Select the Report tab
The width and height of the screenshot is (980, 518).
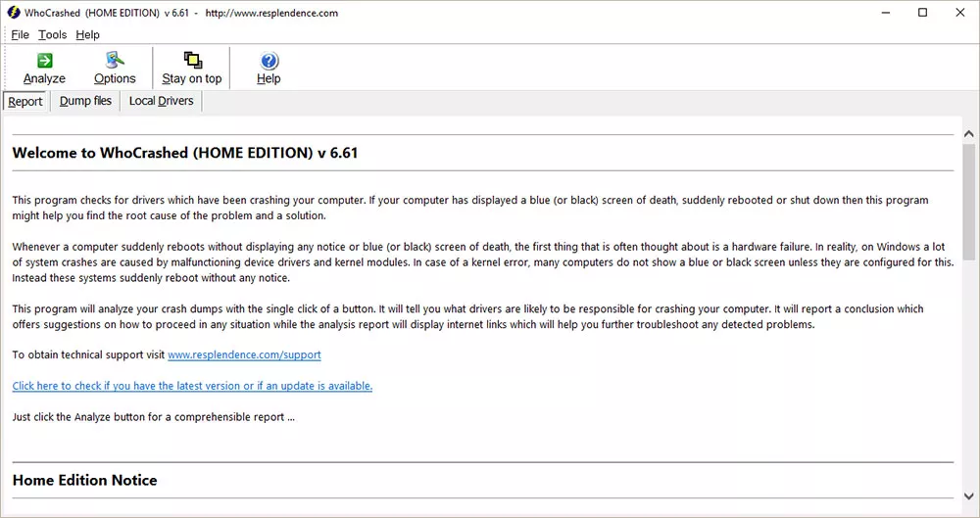[25, 101]
